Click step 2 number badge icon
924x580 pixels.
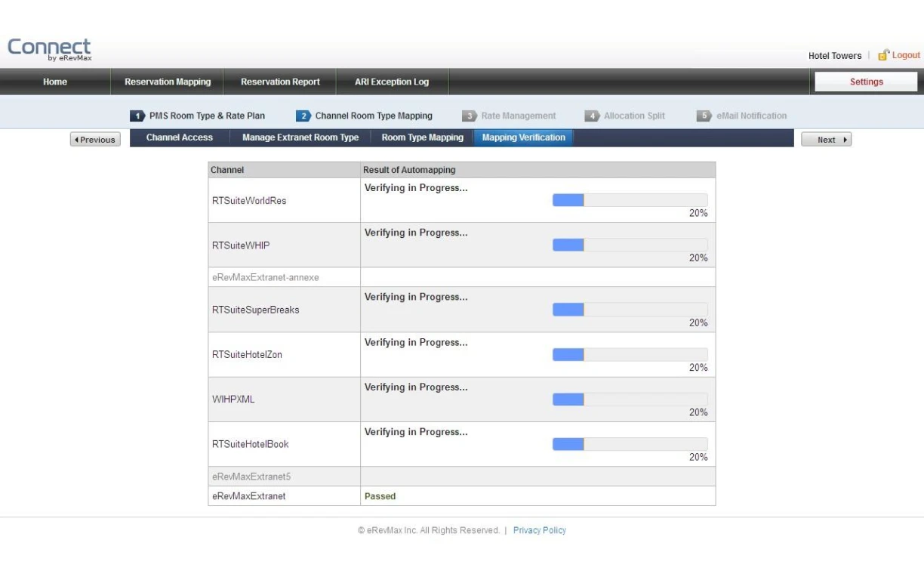[x=303, y=116]
